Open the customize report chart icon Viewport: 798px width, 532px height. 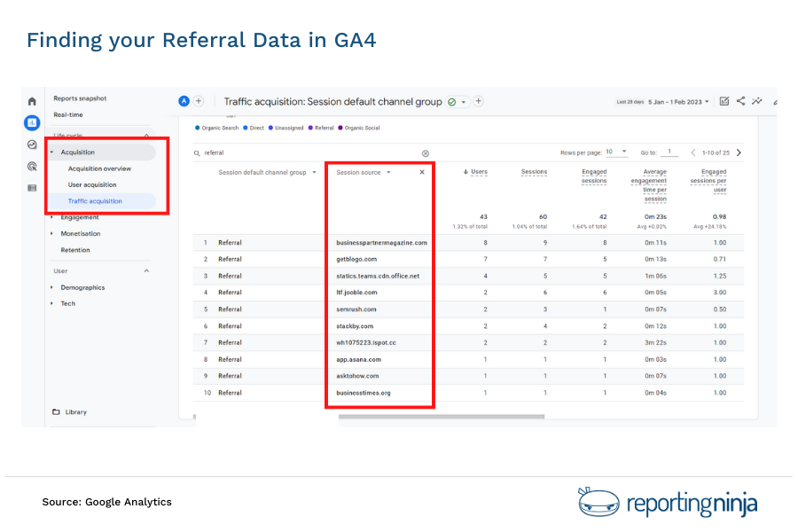724,101
